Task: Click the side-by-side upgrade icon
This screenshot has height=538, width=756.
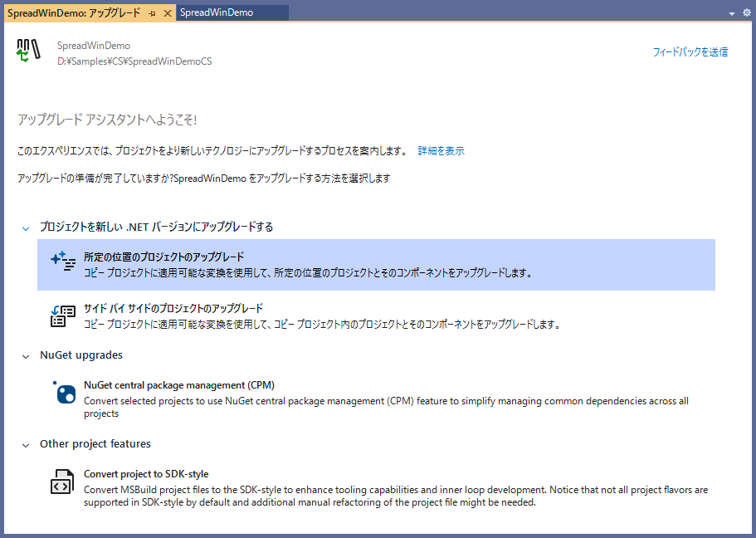Action: [x=63, y=315]
